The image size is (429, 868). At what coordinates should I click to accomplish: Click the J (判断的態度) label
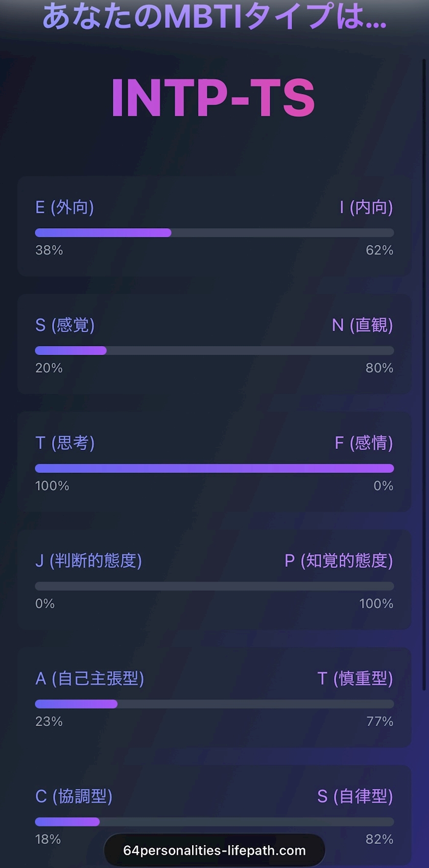(x=88, y=561)
